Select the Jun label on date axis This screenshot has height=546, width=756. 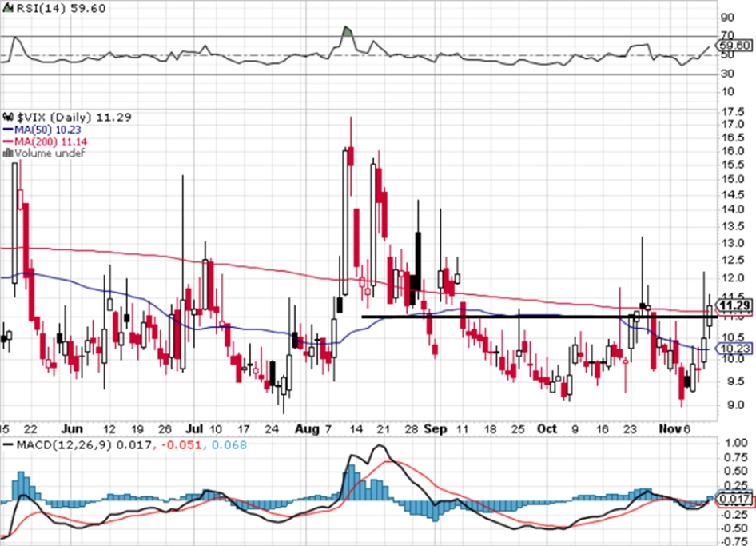coord(72,428)
